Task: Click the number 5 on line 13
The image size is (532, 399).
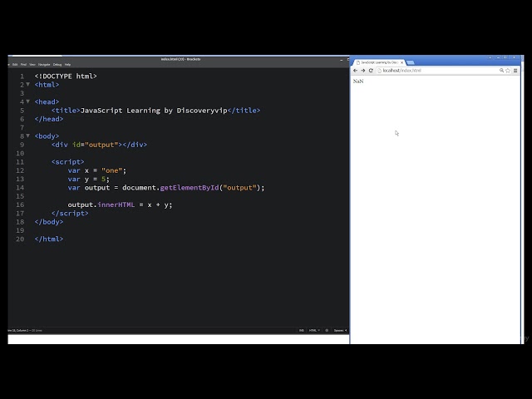Action: pos(103,180)
